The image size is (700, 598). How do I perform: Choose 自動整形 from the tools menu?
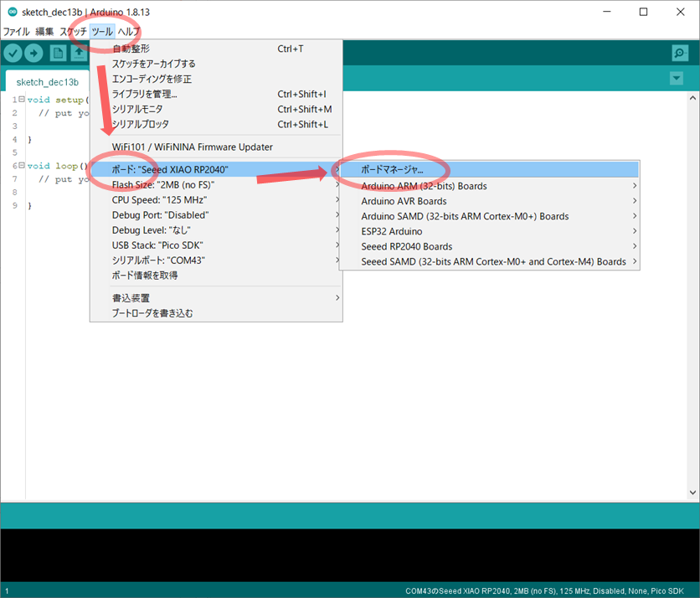coord(216,49)
